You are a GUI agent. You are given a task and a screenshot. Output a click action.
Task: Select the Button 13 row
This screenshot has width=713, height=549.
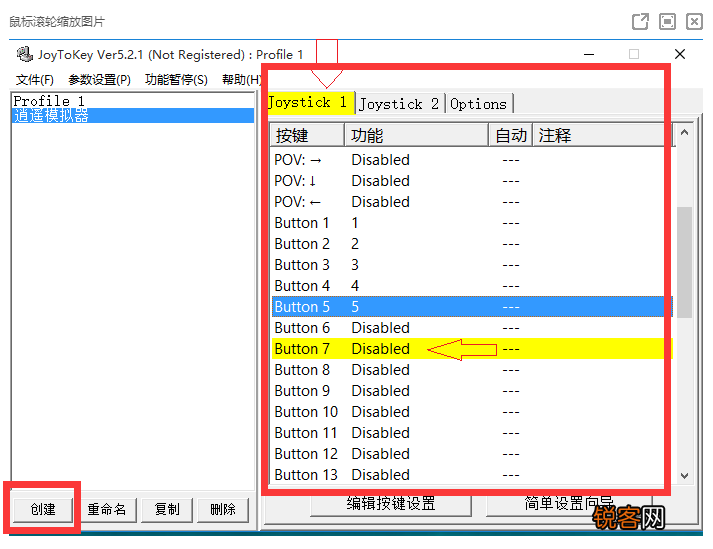tap(472, 474)
